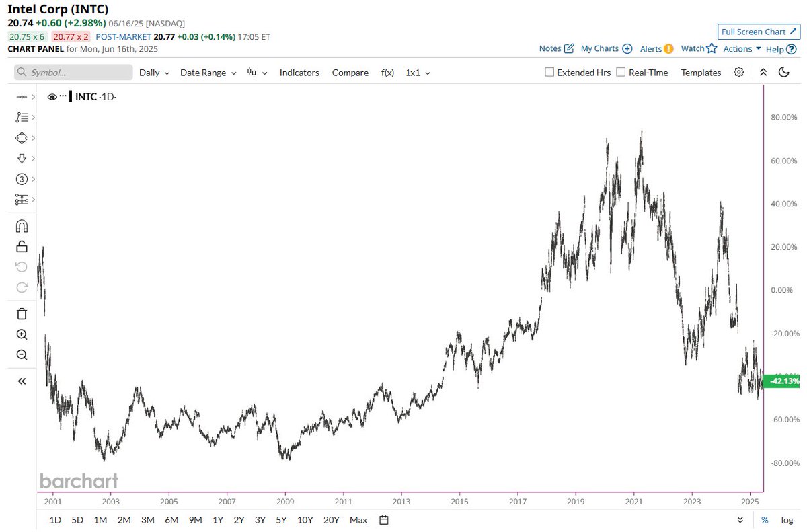Click the redo arrow icon
The width and height of the screenshot is (807, 532).
tap(22, 287)
